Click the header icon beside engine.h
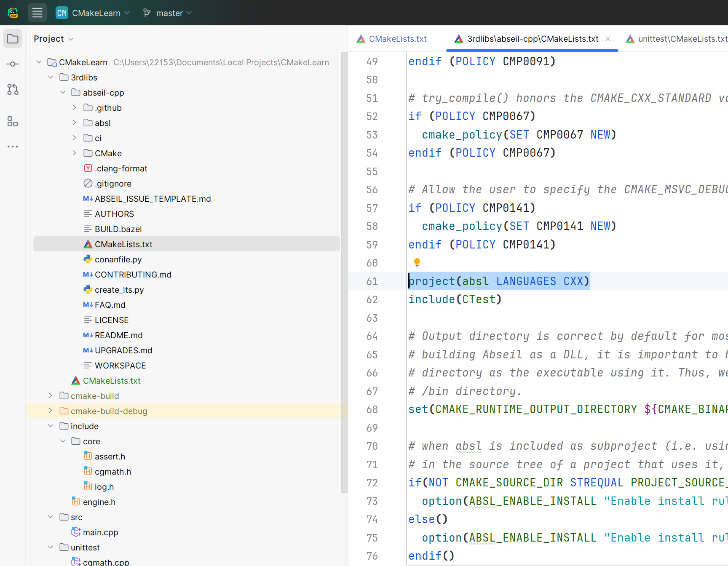The image size is (728, 566). [x=76, y=502]
